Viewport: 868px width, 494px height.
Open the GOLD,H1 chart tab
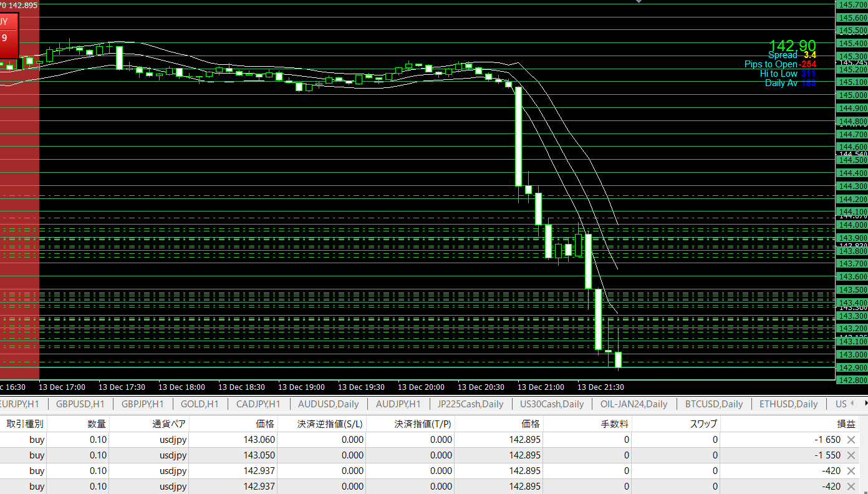[x=200, y=404]
